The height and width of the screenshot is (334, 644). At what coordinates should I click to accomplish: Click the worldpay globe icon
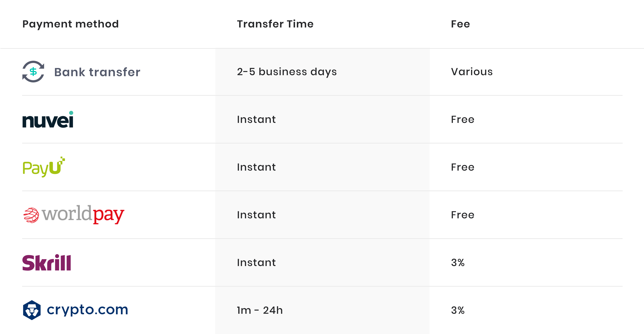point(31,215)
